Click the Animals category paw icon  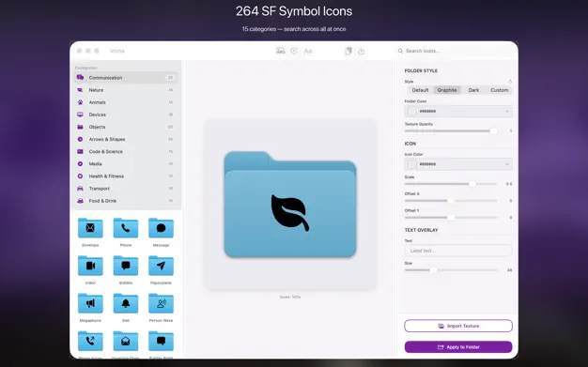pos(80,102)
